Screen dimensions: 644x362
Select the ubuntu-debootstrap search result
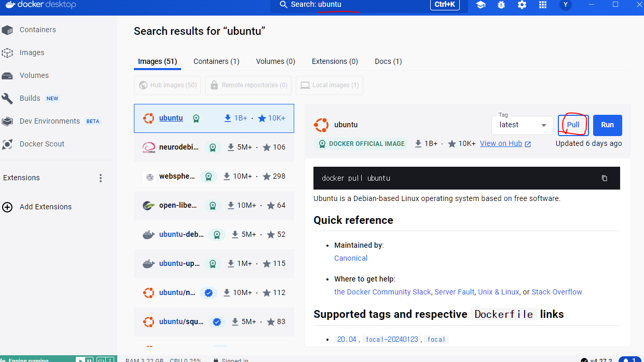[214, 235]
